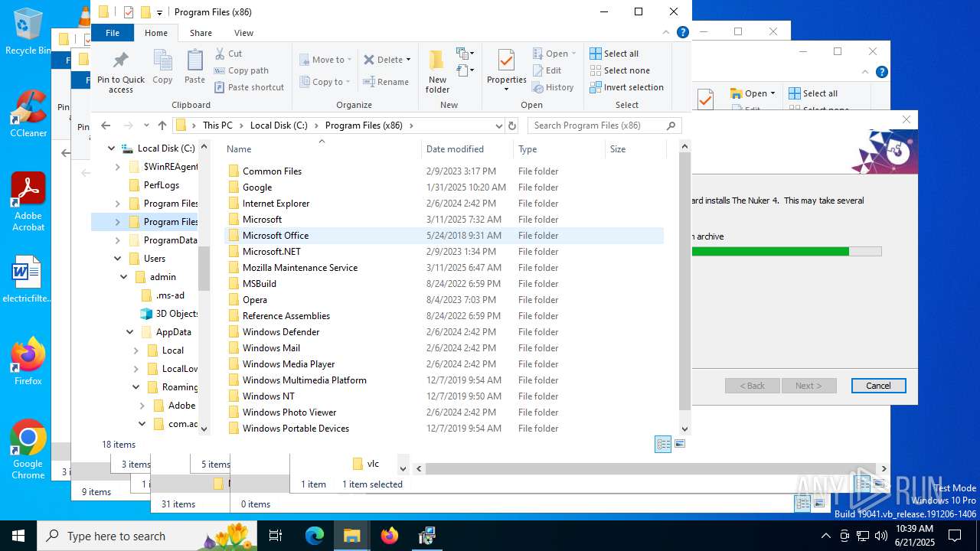Click the File Explorer taskbar icon
Viewport: 980px width, 551px height.
[x=352, y=536]
